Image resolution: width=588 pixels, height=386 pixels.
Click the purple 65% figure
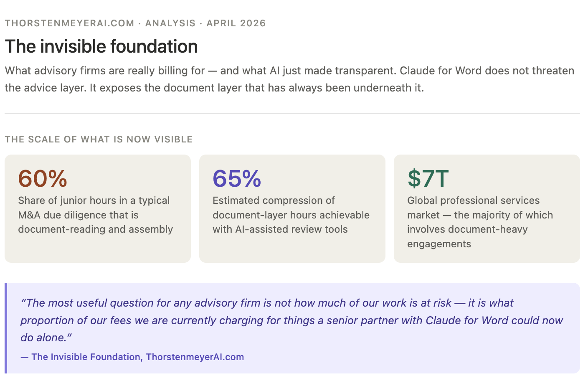click(237, 178)
